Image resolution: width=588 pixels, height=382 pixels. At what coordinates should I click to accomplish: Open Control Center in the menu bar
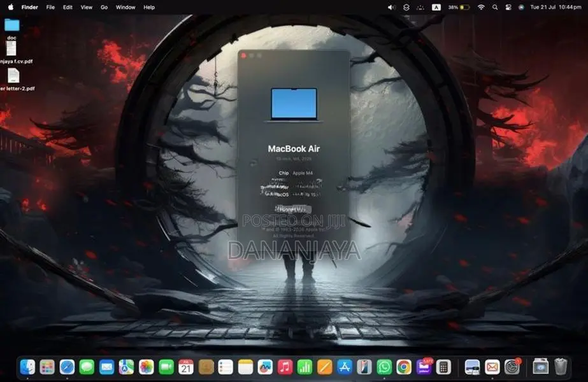(508, 7)
